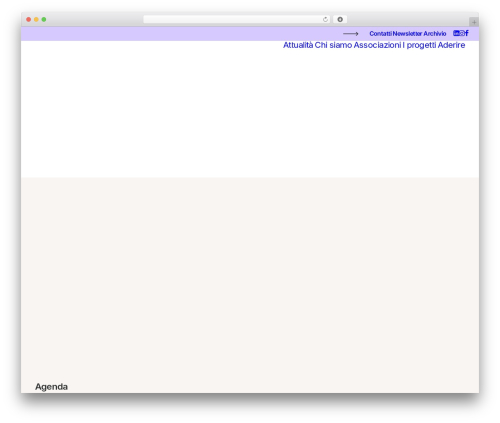
Task: Click the Agenda heading
Action: pos(51,387)
